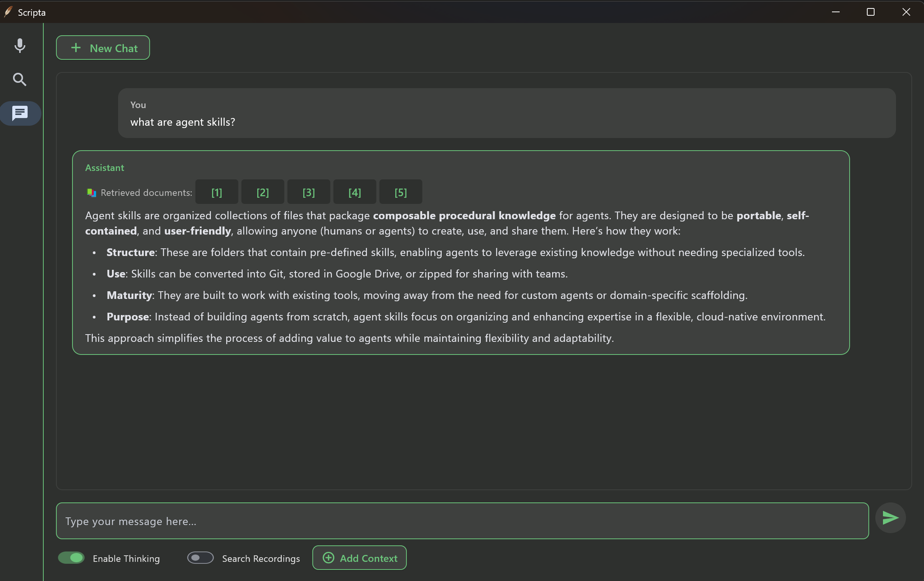Turn on the Search Recordings toggle
Screen dimensions: 924x581
pyautogui.click(x=200, y=558)
